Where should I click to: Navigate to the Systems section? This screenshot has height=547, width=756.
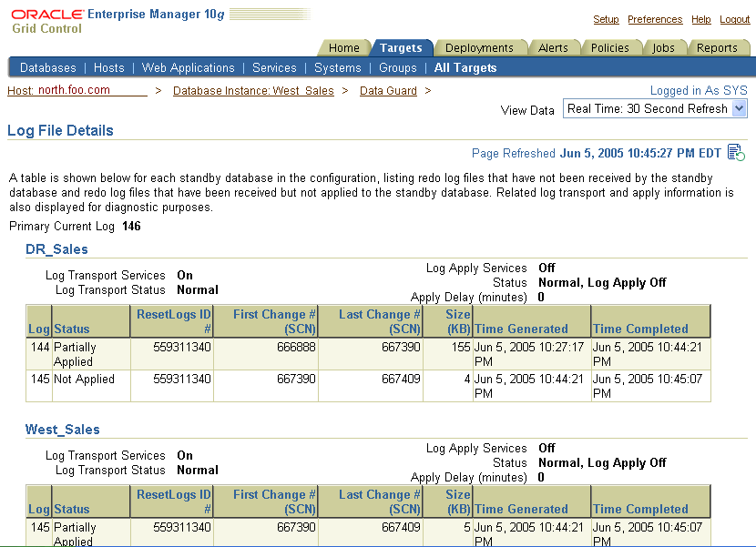tap(338, 67)
